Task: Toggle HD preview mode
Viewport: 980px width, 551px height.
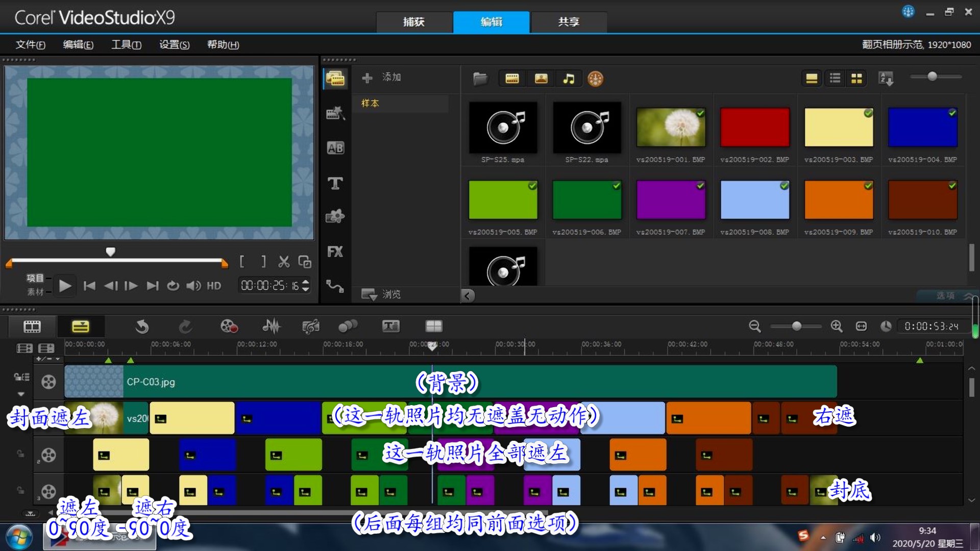Action: pyautogui.click(x=214, y=286)
